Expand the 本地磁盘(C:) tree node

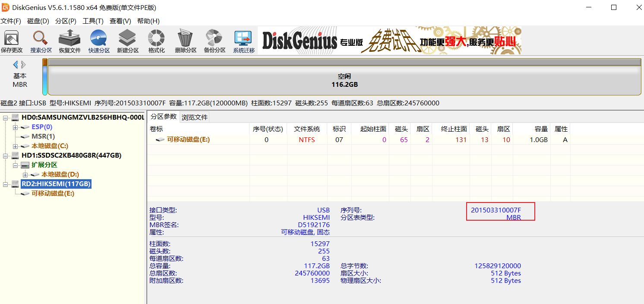coord(16,146)
